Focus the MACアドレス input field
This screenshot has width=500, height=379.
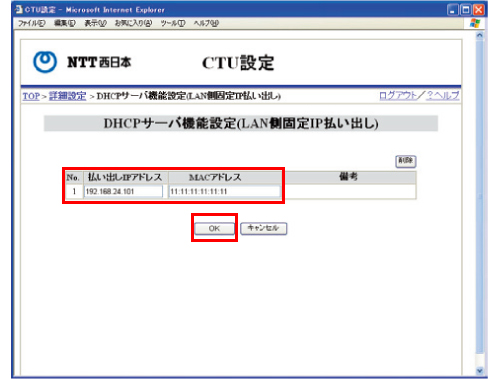point(224,191)
